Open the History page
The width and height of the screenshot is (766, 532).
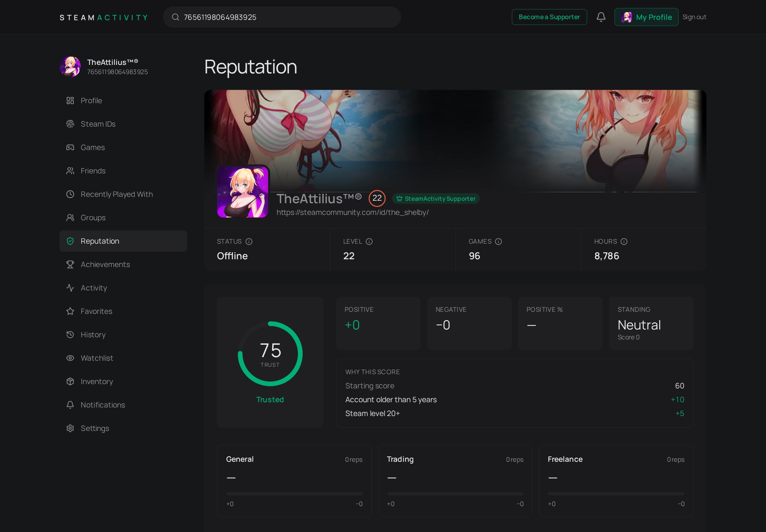(x=123, y=335)
